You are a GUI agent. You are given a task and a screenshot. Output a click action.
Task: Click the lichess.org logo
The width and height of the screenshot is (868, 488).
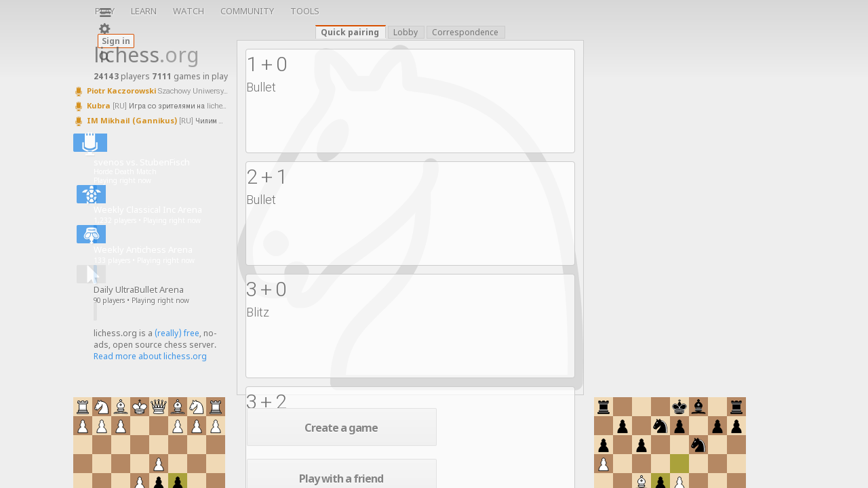146,55
